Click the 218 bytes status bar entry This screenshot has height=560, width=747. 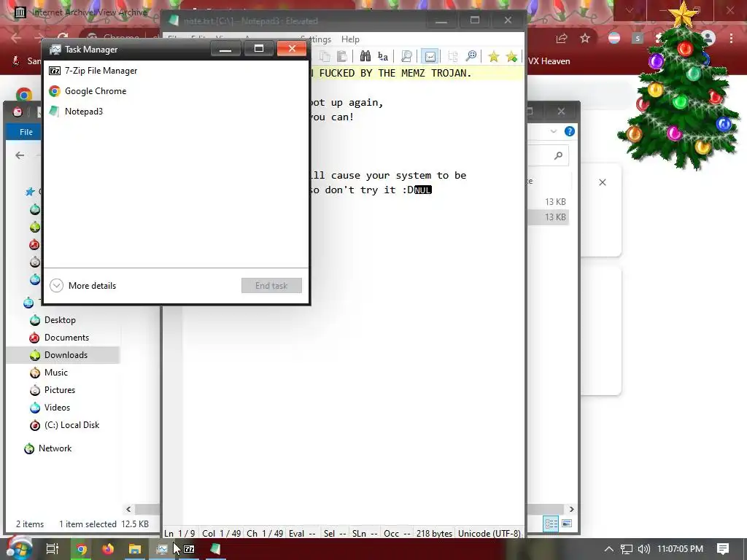pos(434,533)
